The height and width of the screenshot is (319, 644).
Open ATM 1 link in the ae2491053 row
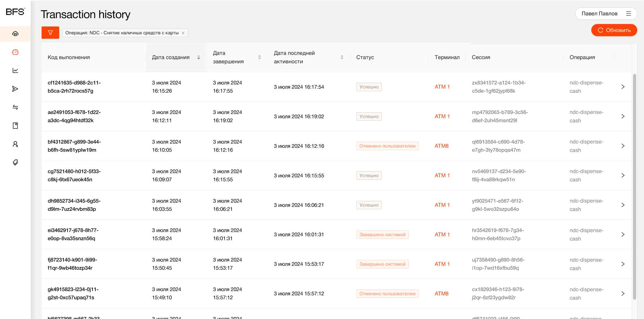point(442,116)
